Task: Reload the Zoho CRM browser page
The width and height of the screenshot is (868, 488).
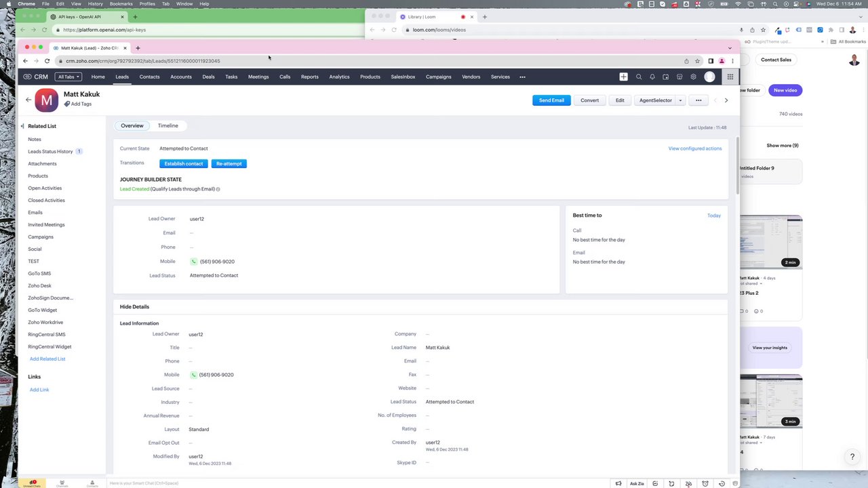Action: [x=47, y=61]
